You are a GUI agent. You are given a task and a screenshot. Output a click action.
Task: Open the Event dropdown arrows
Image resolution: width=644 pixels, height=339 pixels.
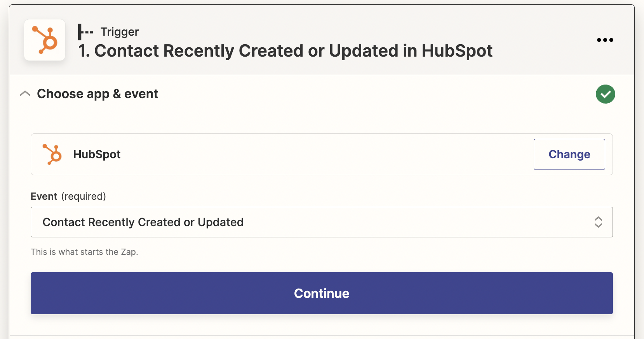click(598, 222)
